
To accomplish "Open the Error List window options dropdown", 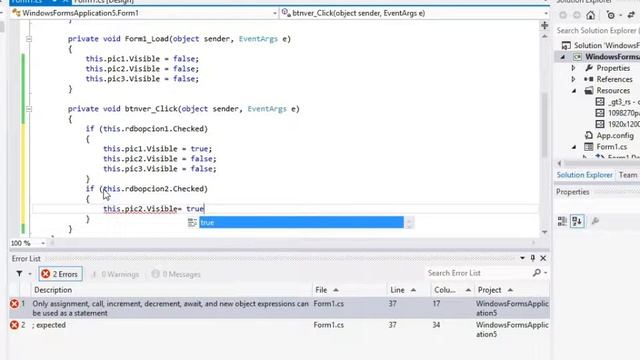I will pyautogui.click(x=522, y=258).
